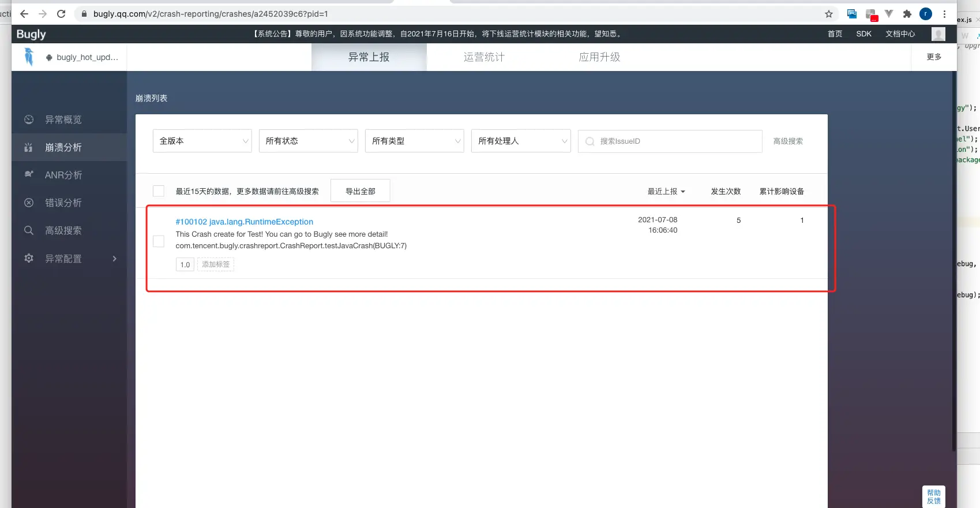Click the Bugly logo in header

click(31, 34)
